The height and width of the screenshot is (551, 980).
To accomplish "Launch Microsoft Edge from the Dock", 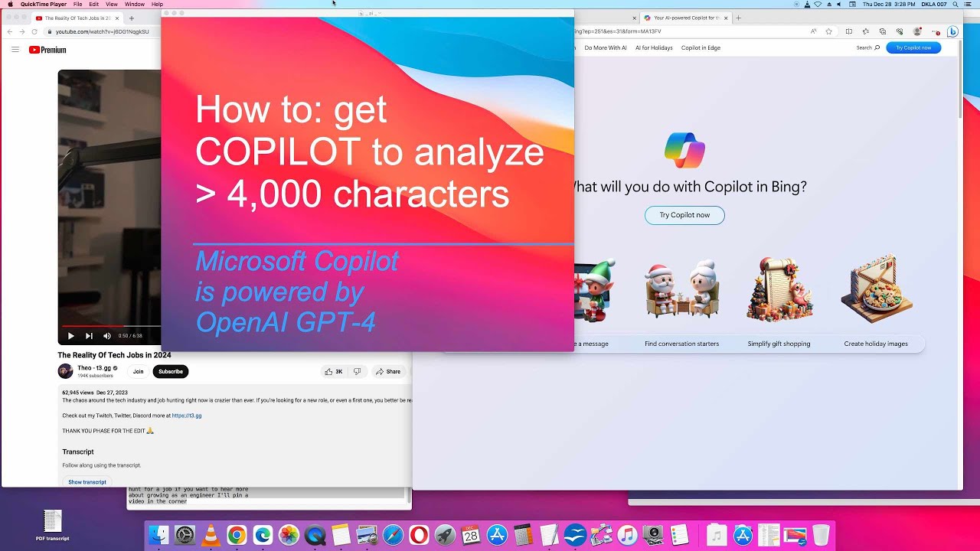I will coord(263,535).
